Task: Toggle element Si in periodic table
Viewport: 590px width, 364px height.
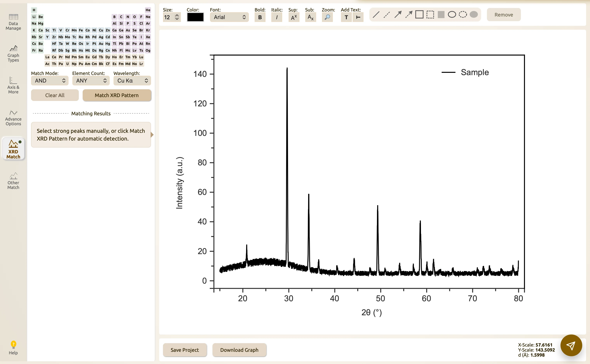Action: click(x=121, y=24)
